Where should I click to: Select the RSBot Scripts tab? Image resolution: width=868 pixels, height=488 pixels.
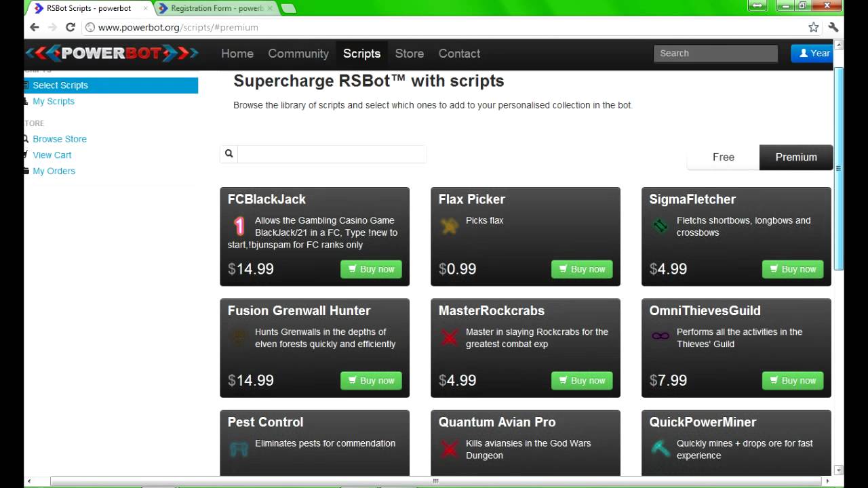click(x=89, y=8)
